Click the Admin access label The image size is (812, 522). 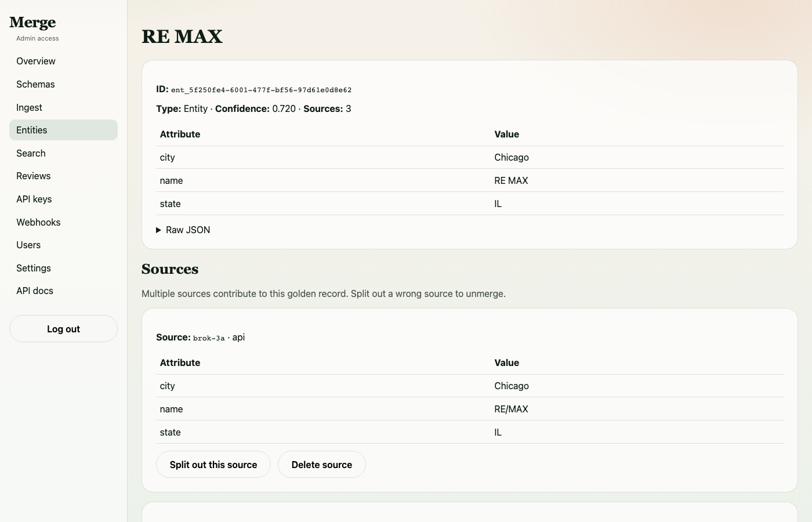(x=38, y=38)
